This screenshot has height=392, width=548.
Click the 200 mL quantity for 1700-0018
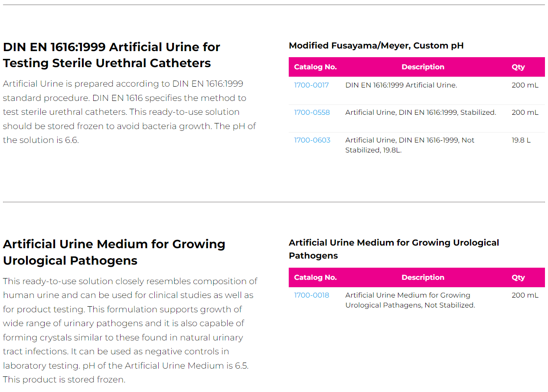525,295
